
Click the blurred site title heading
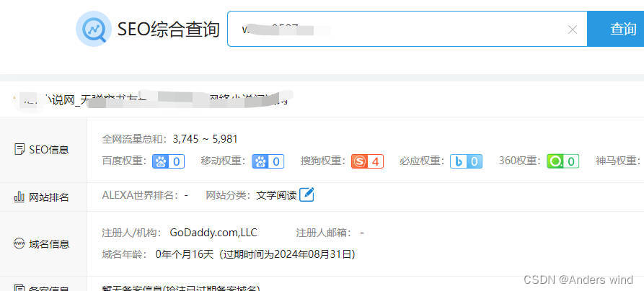click(152, 101)
